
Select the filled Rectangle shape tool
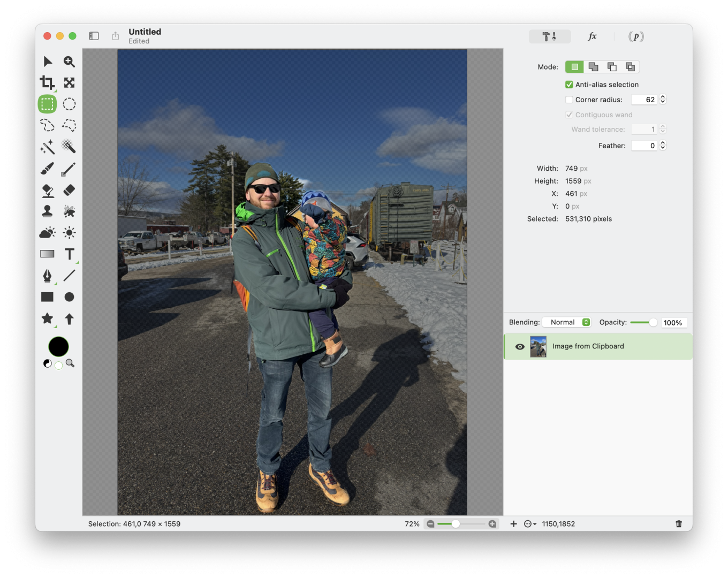pyautogui.click(x=48, y=297)
